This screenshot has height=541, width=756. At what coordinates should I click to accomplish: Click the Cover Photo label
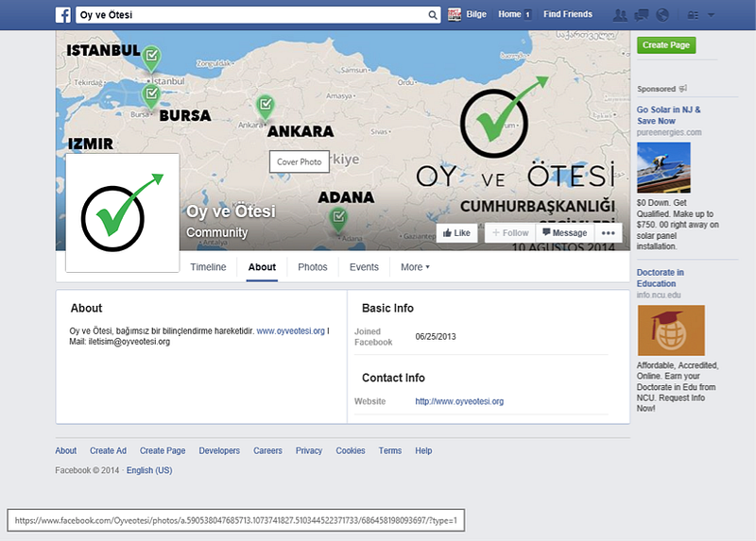[x=300, y=161]
